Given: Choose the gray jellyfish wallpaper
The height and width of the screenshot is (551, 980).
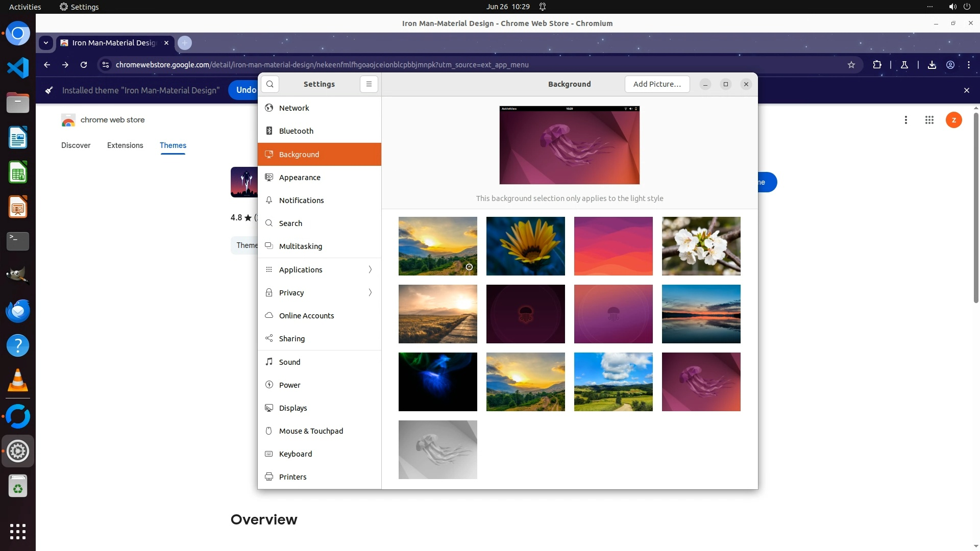Looking at the screenshot, I should pos(437,449).
